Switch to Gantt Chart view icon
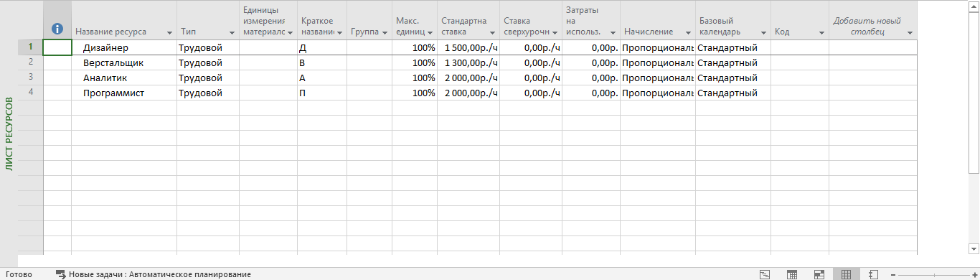This screenshot has width=980, height=280. [x=765, y=274]
